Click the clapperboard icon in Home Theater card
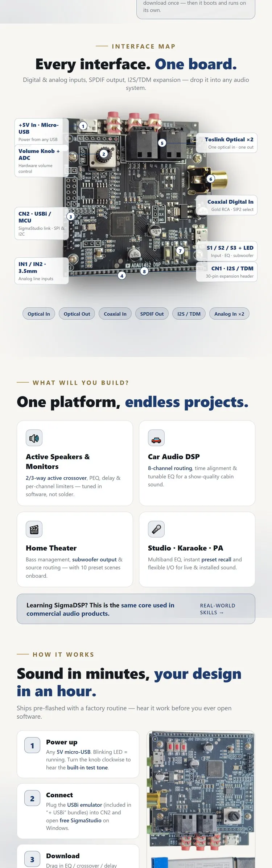This screenshot has height=868, width=272. pyautogui.click(x=34, y=529)
